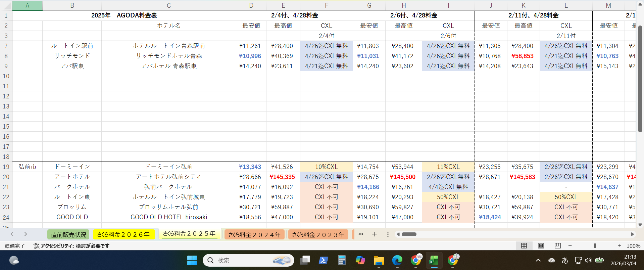Switch to さくら料金２０２４年 sheet tab
This screenshot has width=644, height=270.
254,234
